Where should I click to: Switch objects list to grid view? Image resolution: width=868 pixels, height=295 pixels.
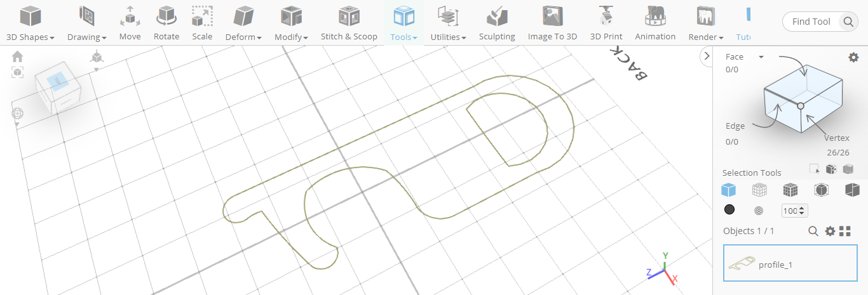[845, 231]
